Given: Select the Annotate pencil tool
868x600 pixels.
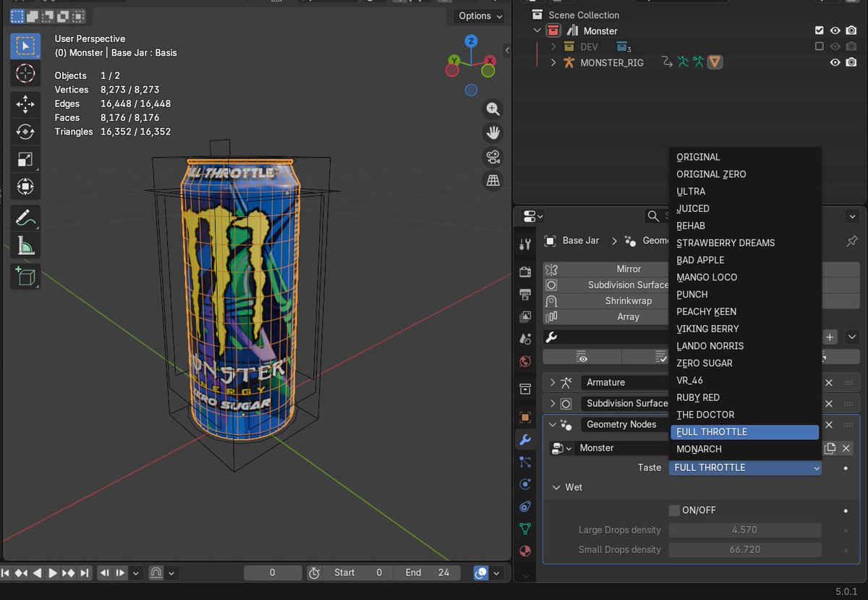Looking at the screenshot, I should click(25, 218).
